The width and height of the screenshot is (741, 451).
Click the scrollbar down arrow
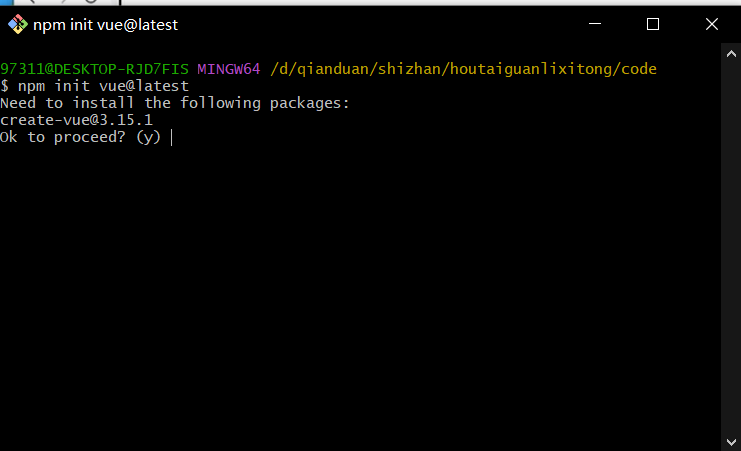pos(731,442)
